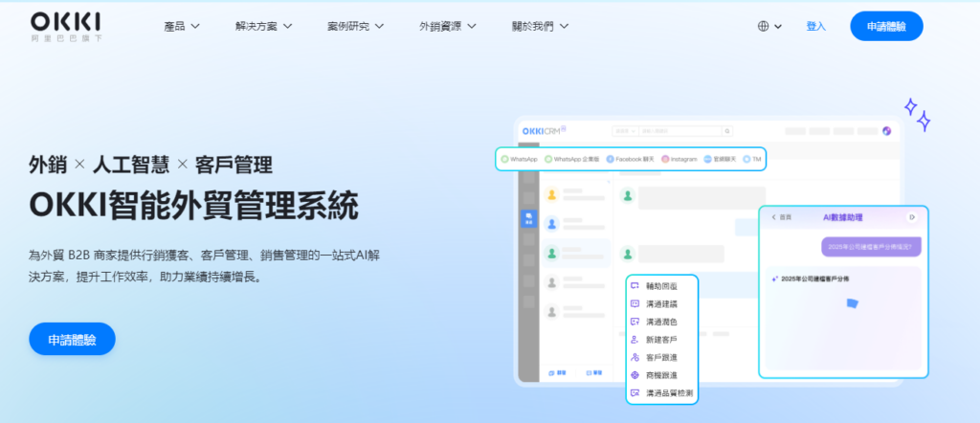The width and height of the screenshot is (980, 423).
Task: Click the AI數據助理 panel title
Action: coord(842,217)
